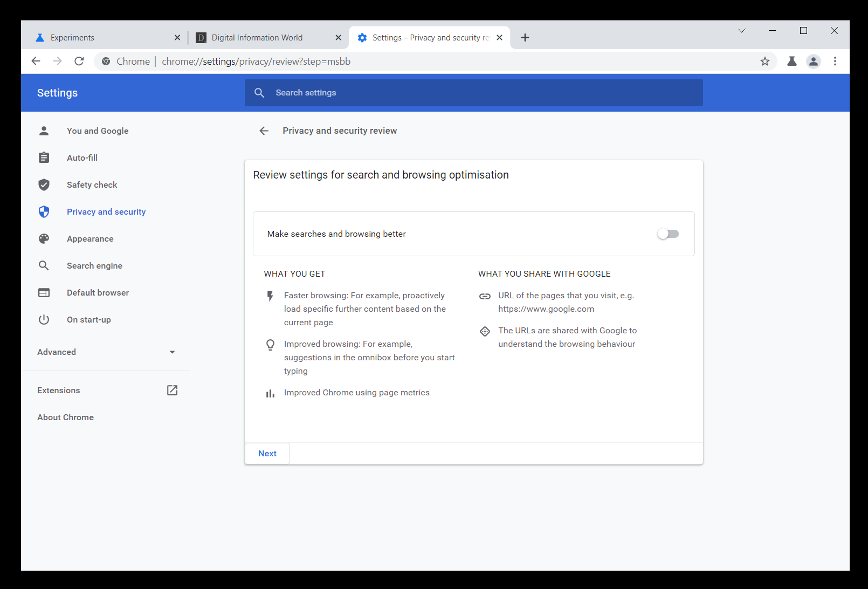Open Extensions page link
Image resolution: width=868 pixels, height=589 pixels.
click(x=58, y=390)
